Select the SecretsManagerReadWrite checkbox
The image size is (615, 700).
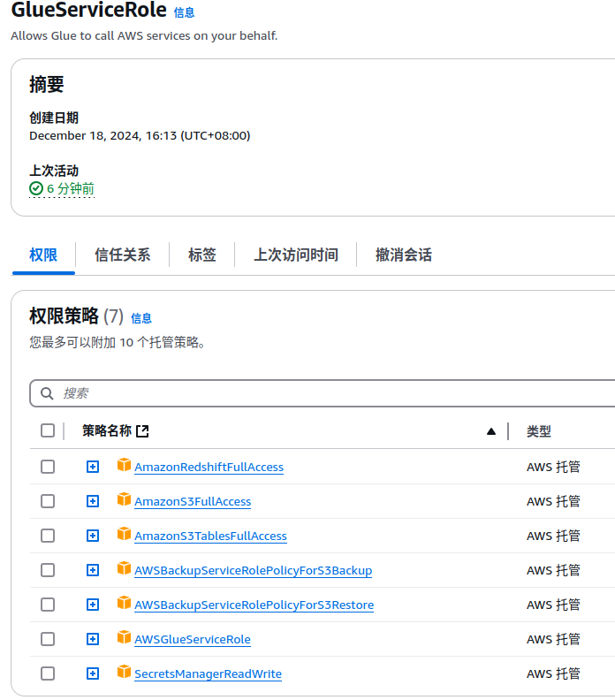click(48, 673)
